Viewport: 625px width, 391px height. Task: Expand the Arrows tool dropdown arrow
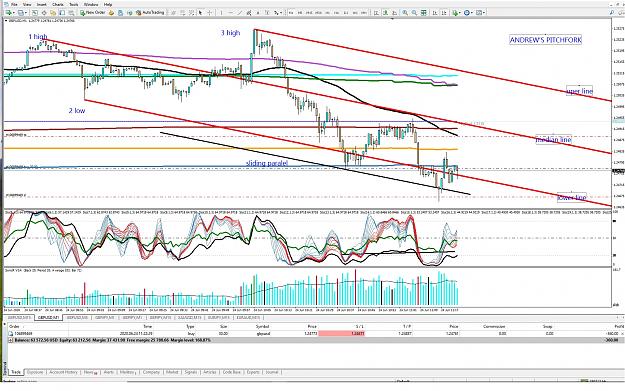(281, 13)
